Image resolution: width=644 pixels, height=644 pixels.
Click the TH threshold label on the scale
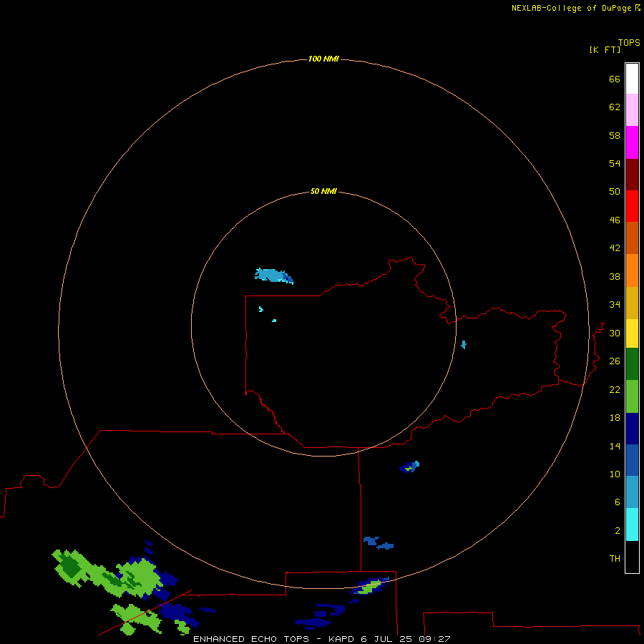(x=615, y=559)
